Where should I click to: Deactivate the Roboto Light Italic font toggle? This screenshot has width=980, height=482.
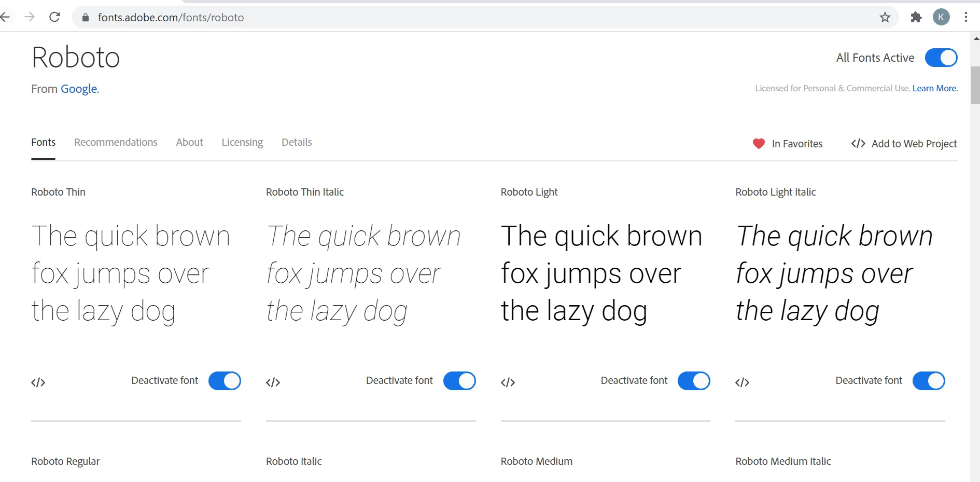click(x=929, y=381)
